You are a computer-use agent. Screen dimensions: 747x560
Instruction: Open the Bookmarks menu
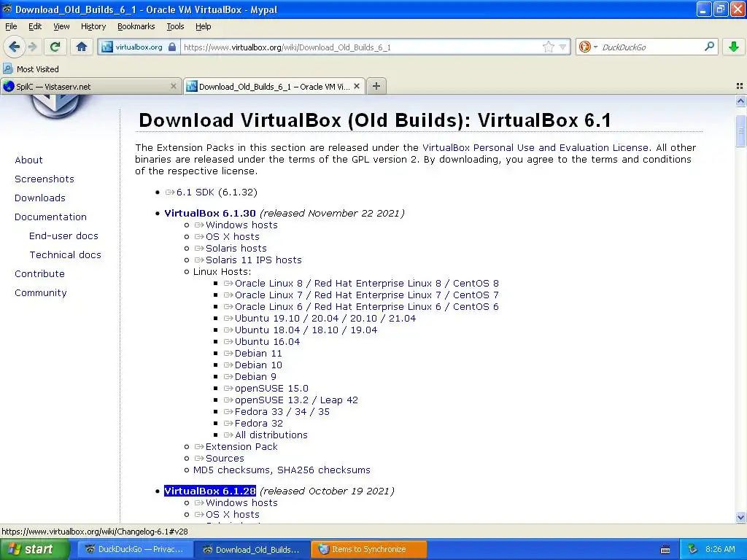tap(136, 26)
